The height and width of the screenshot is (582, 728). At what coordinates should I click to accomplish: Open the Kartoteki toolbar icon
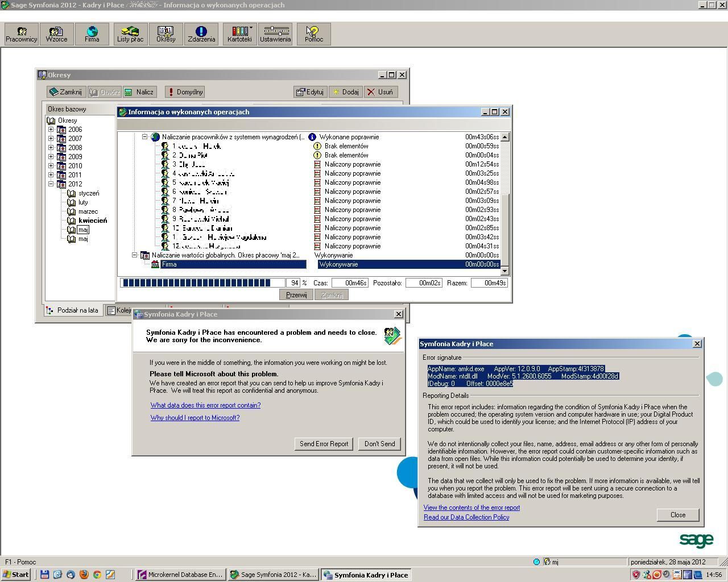click(239, 34)
